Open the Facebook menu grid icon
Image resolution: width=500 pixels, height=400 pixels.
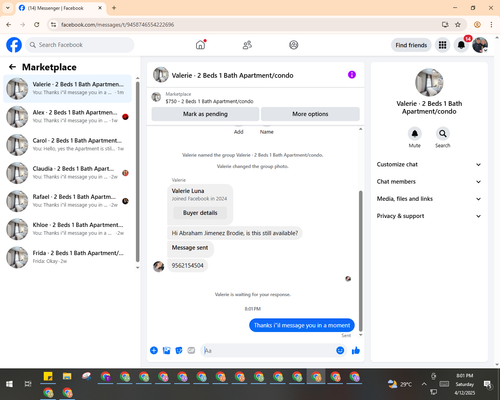pos(442,45)
